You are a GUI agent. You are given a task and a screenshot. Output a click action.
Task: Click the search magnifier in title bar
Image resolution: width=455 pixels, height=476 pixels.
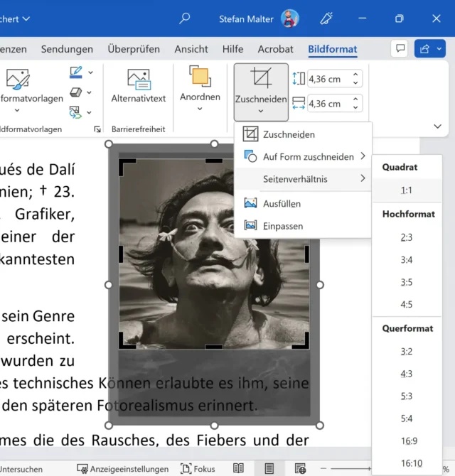coord(185,18)
